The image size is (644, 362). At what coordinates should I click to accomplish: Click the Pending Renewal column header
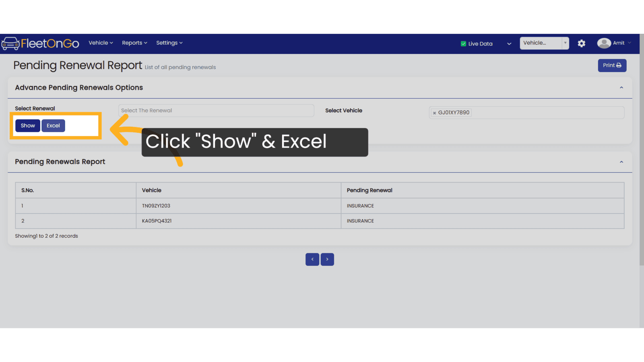[x=483, y=190]
